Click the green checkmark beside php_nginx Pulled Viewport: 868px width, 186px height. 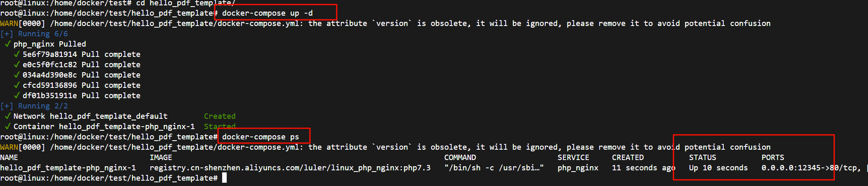tap(7, 44)
